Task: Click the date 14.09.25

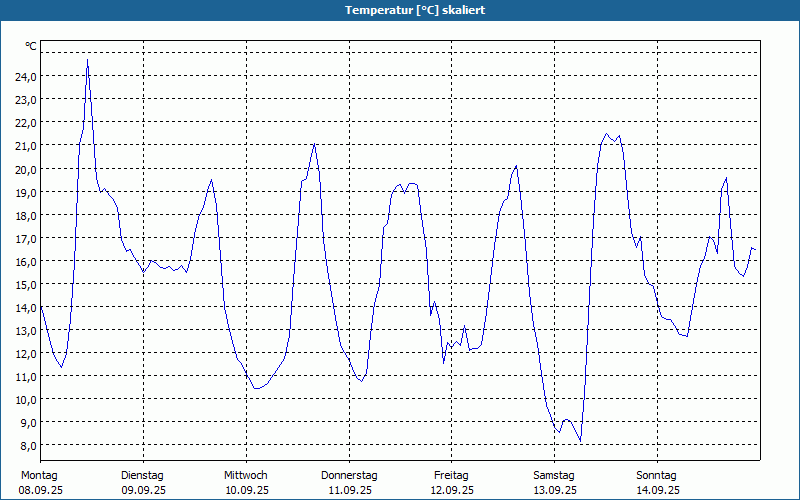Action: 658,490
